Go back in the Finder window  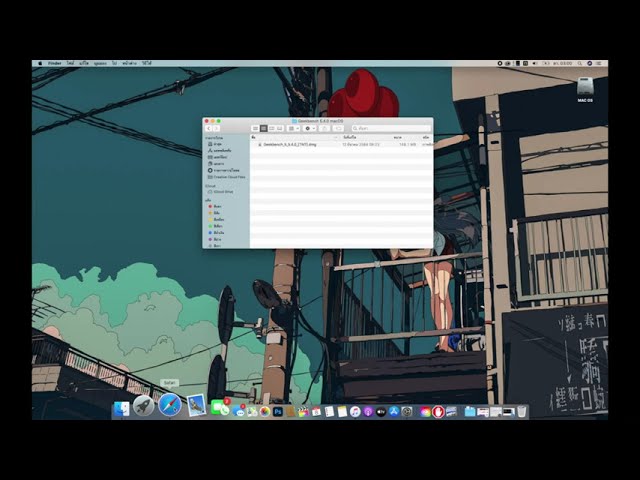pyautogui.click(x=209, y=128)
